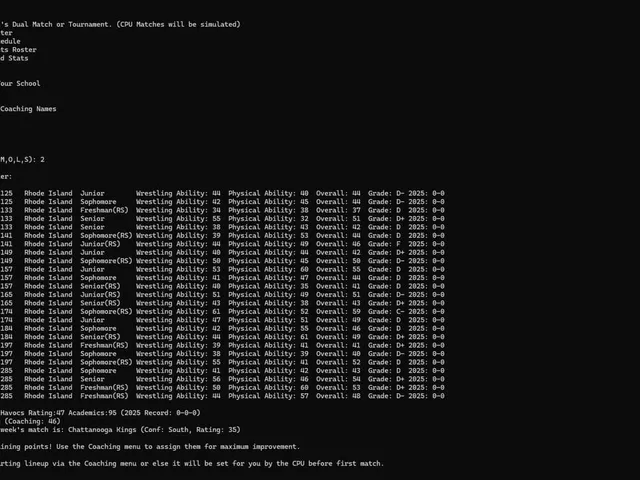The height and width of the screenshot is (480, 640).
Task: Click the 133 Freshman(RS) row with Overall 37
Action: 222,210
